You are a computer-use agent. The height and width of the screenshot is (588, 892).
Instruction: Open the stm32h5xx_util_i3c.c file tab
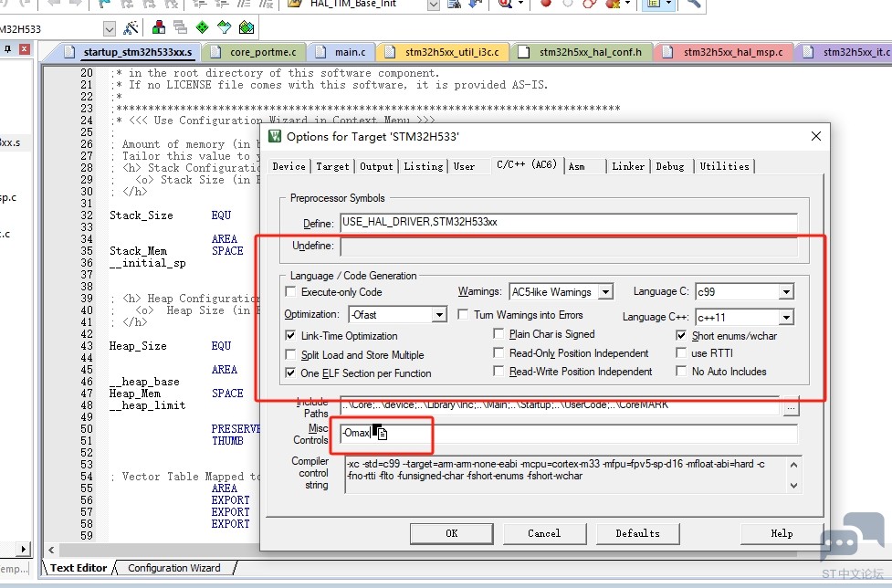pos(445,52)
